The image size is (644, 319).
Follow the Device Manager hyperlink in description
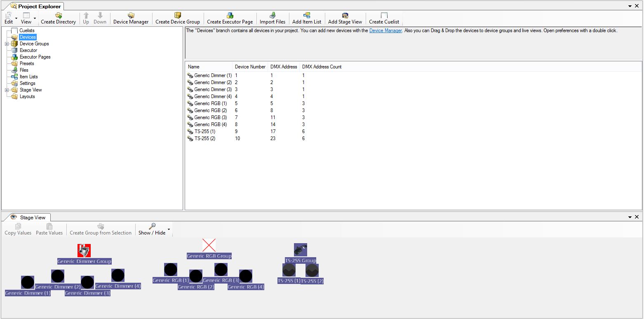385,30
